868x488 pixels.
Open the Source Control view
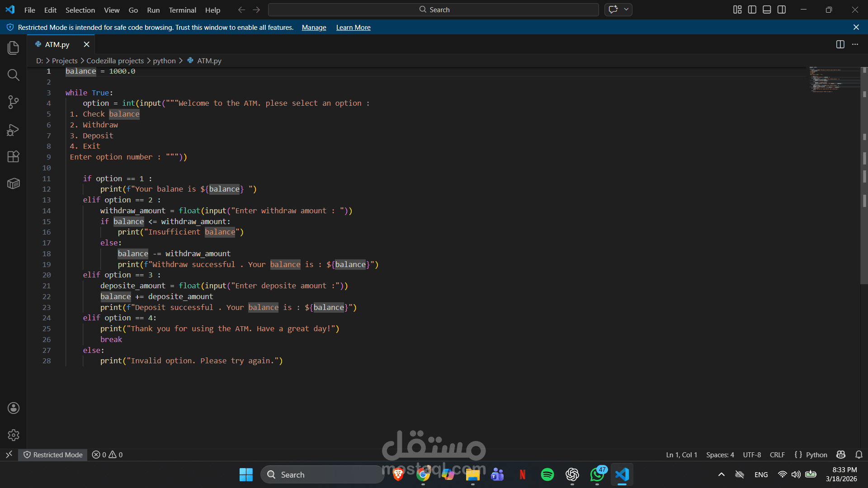pos(14,102)
